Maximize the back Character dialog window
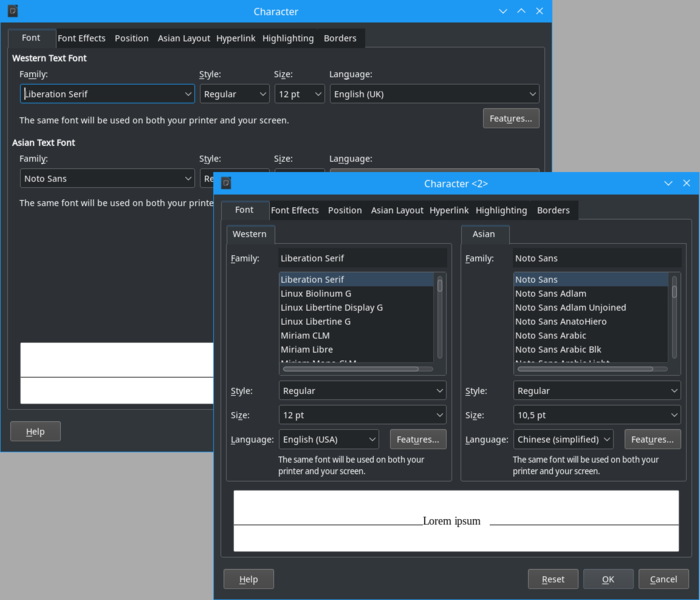The height and width of the screenshot is (600, 700). pyautogui.click(x=521, y=11)
